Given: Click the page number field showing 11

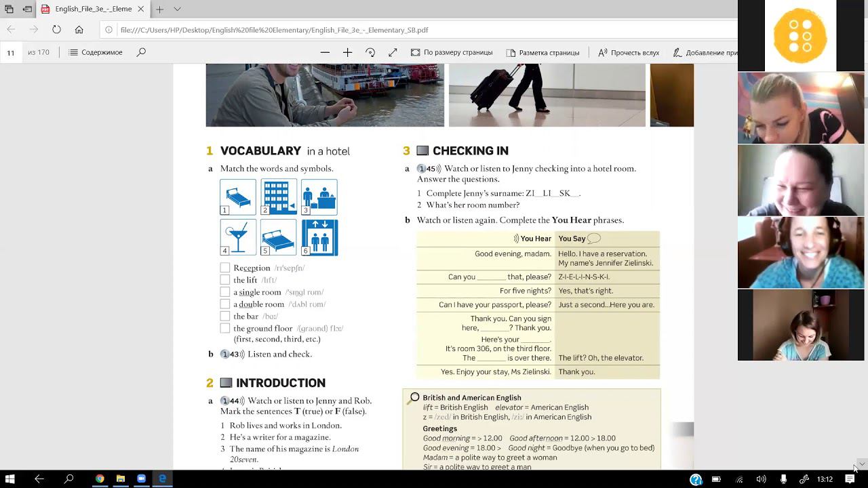Looking at the screenshot, I should (11, 52).
